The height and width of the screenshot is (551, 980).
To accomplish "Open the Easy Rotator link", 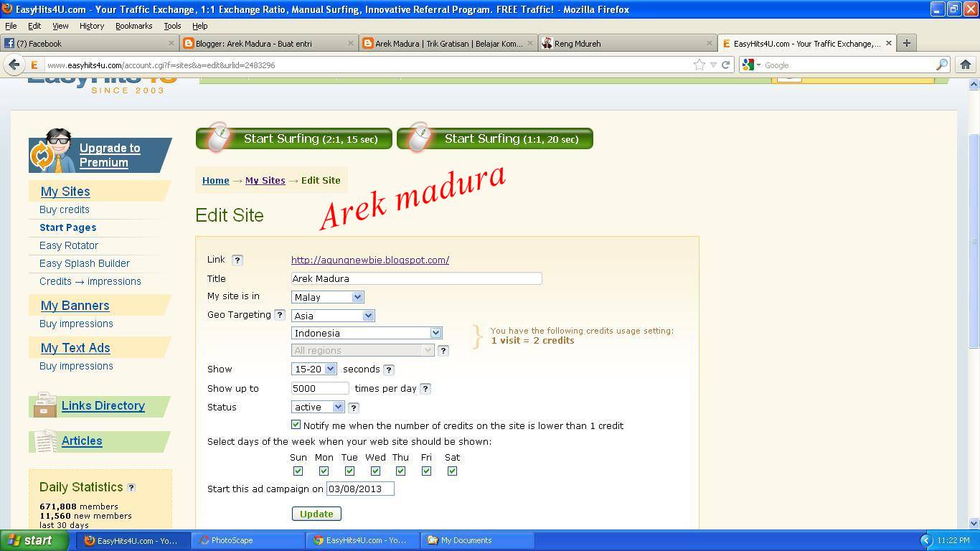I will tap(69, 245).
